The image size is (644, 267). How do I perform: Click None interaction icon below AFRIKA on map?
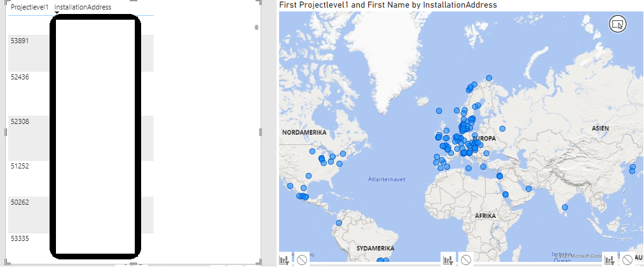tap(465, 259)
